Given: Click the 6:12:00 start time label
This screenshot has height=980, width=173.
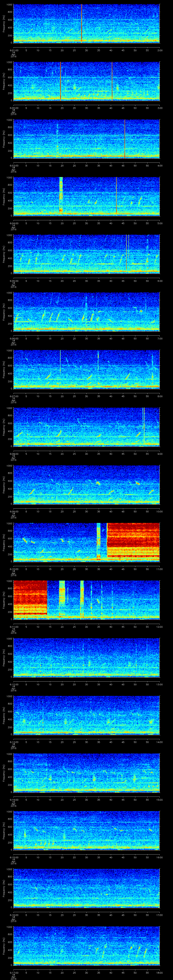Looking at the screenshot, I should pyautogui.click(x=14, y=684).
